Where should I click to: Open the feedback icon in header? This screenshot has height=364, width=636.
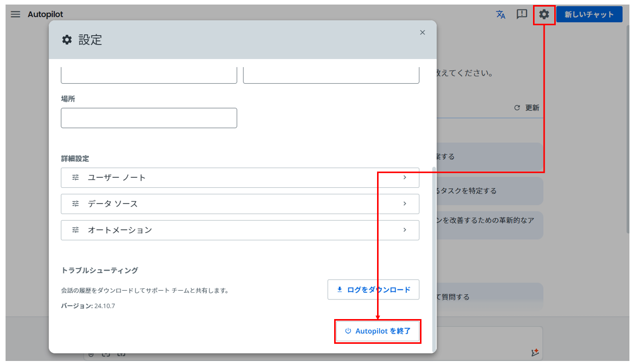[x=522, y=14]
